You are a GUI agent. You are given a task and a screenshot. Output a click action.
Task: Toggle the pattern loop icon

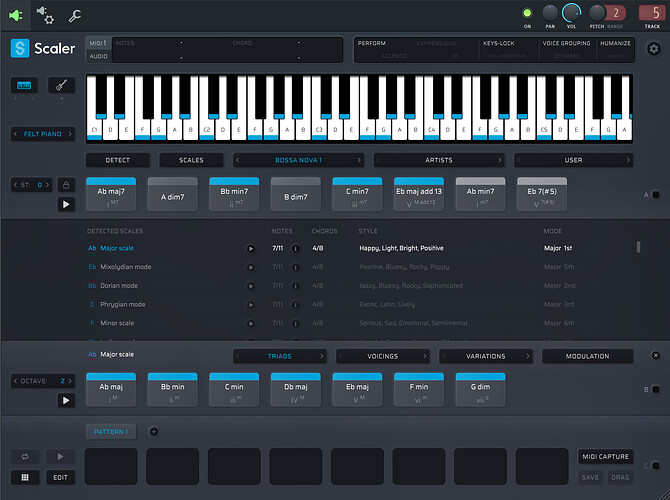25,457
